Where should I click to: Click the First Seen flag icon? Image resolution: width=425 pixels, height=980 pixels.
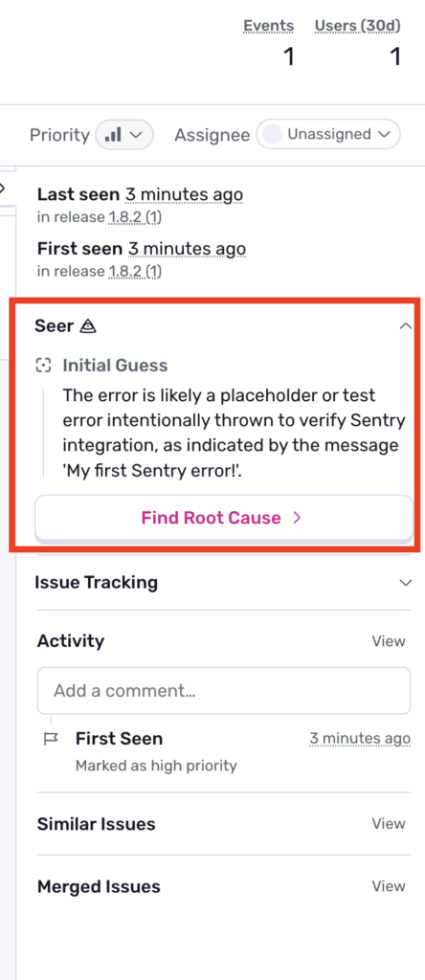(51, 739)
